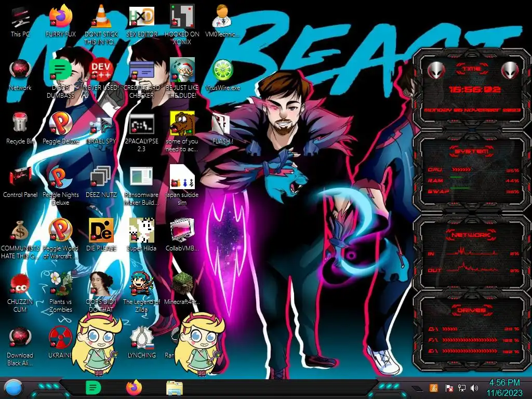Open Firefox from the taskbar
Image resolution: width=532 pixels, height=399 pixels.
point(134,388)
